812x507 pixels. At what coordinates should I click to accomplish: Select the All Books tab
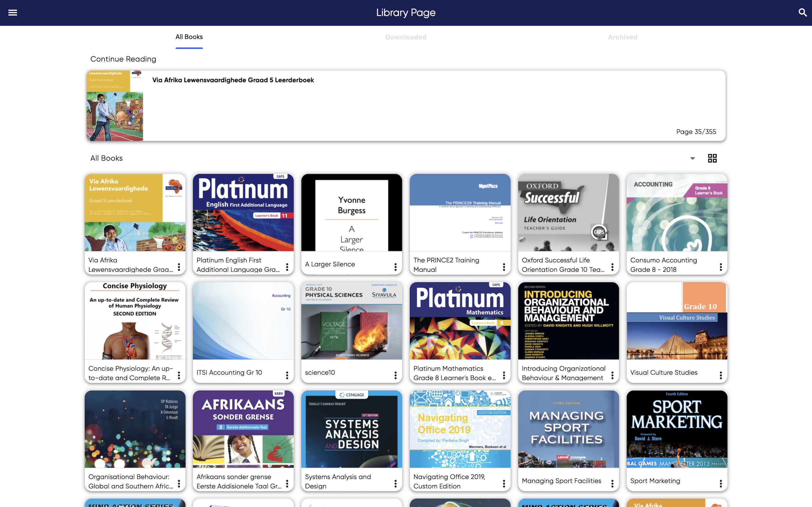pyautogui.click(x=189, y=37)
